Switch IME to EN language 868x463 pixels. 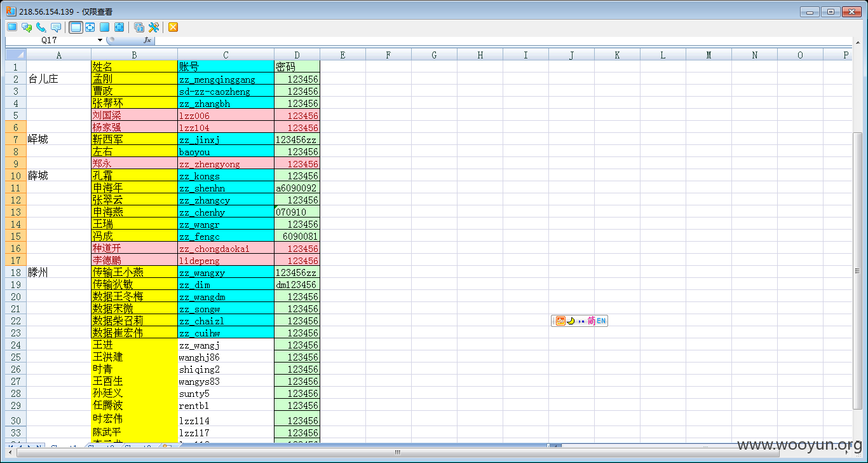pos(601,321)
